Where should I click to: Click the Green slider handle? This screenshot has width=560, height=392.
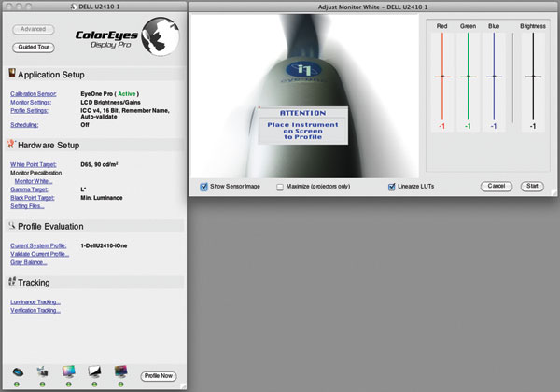click(x=469, y=77)
